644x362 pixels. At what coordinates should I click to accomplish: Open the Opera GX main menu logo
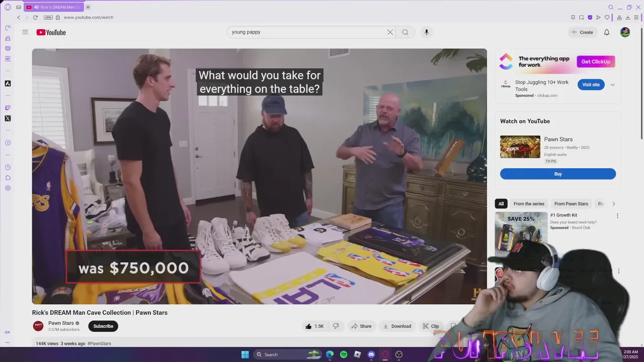click(x=8, y=7)
